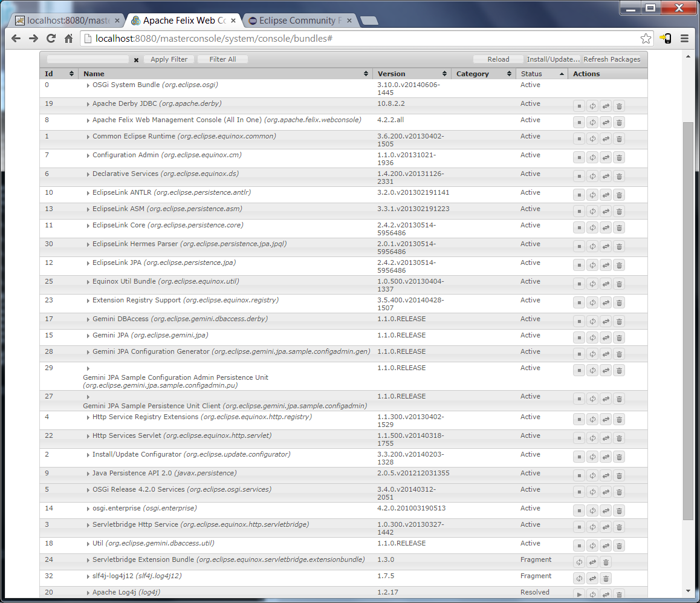Reload the bundle list
This screenshot has height=603, width=700.
(x=498, y=59)
